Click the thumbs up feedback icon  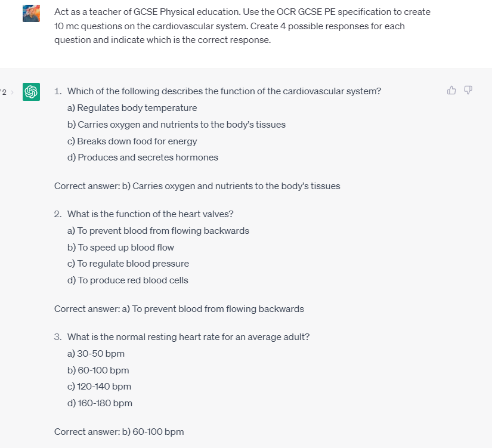451,91
